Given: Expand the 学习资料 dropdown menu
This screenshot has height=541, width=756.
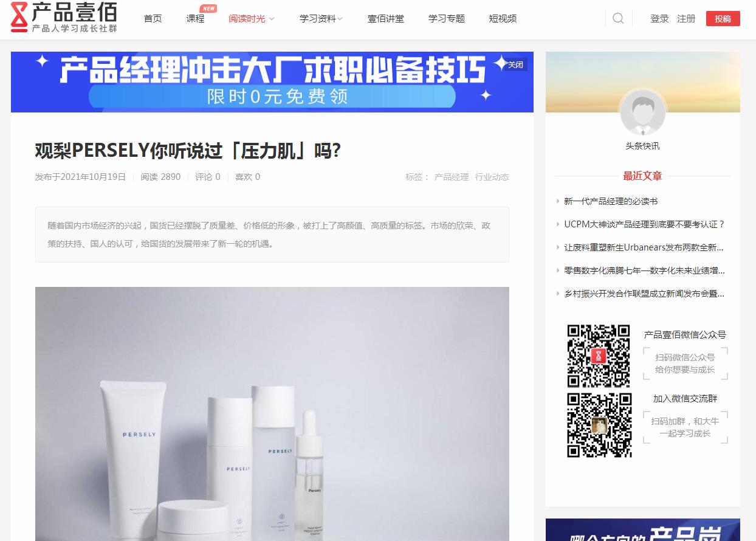Looking at the screenshot, I should click(321, 19).
